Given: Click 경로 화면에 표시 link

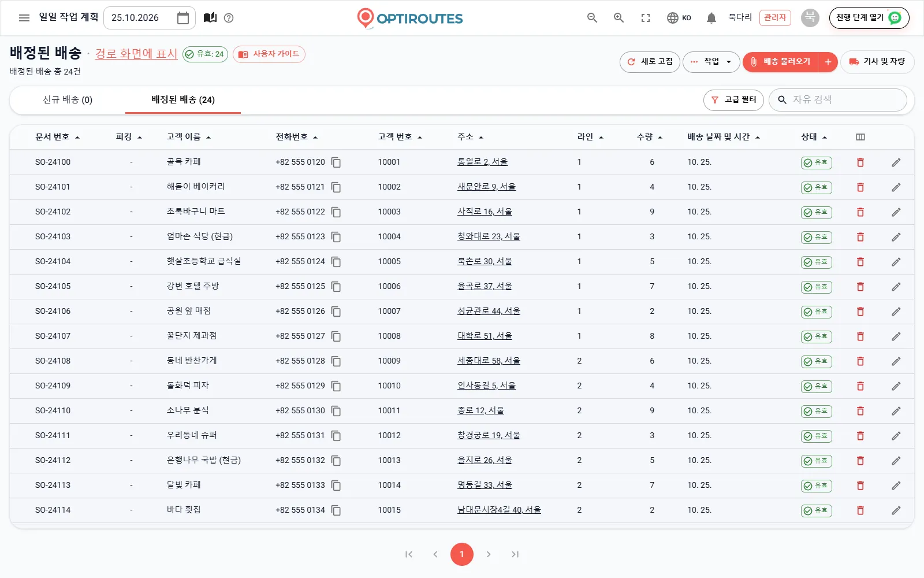Looking at the screenshot, I should pyautogui.click(x=136, y=54).
